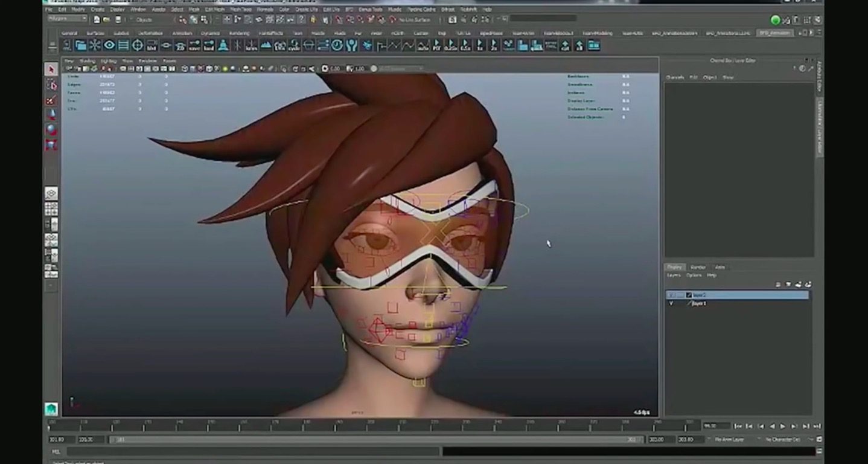The width and height of the screenshot is (868, 464).
Task: Switch to Anim layers tab
Action: [720, 267]
